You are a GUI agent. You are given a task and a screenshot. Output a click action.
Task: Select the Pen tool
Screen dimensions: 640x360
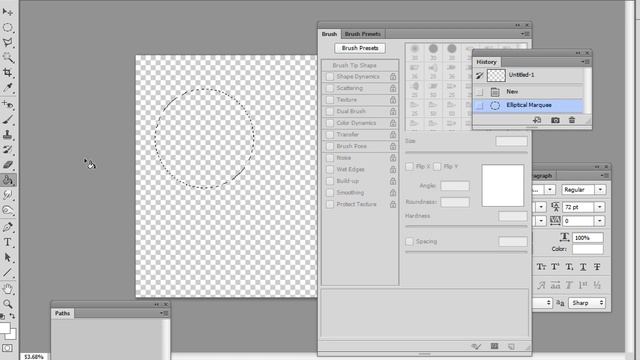pos(7,227)
